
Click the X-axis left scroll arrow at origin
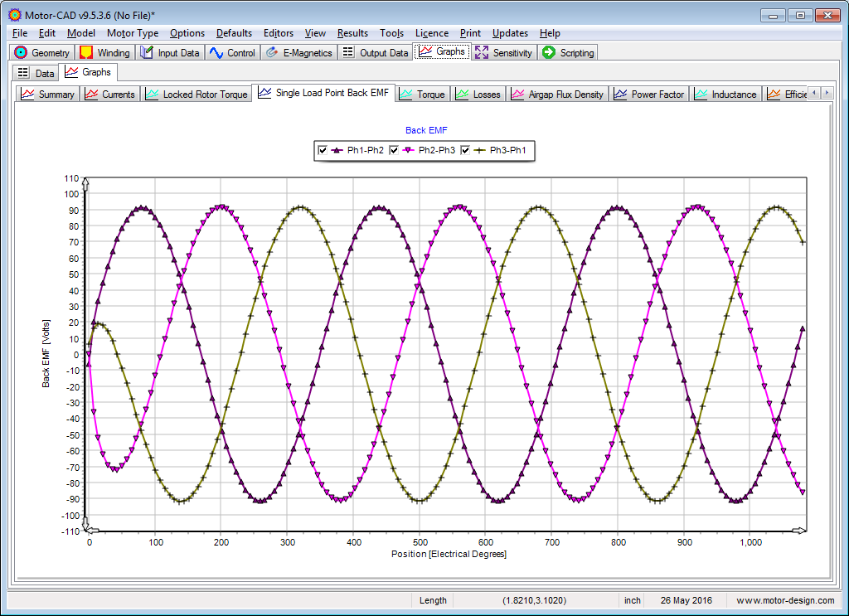(93, 531)
